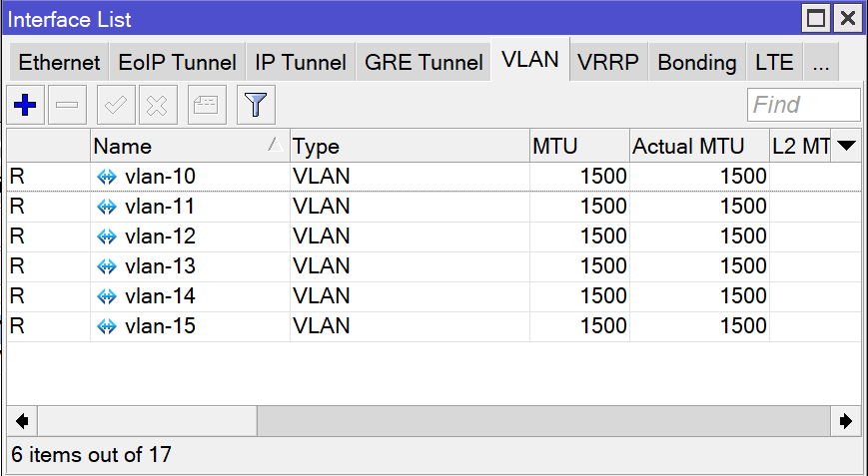868x476 pixels.
Task: Click the vlan-10 interface icon
Action: (x=107, y=177)
